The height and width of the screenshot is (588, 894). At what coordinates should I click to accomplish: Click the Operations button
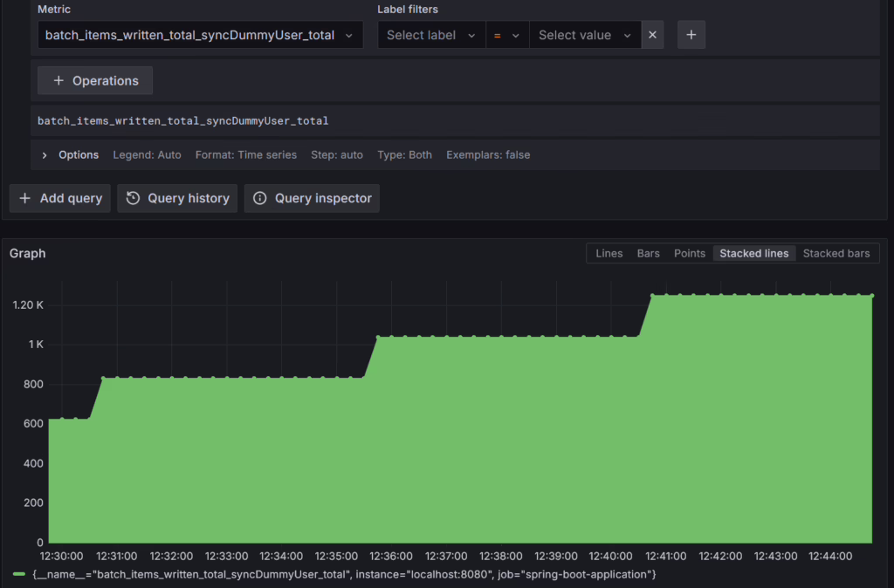pos(95,80)
